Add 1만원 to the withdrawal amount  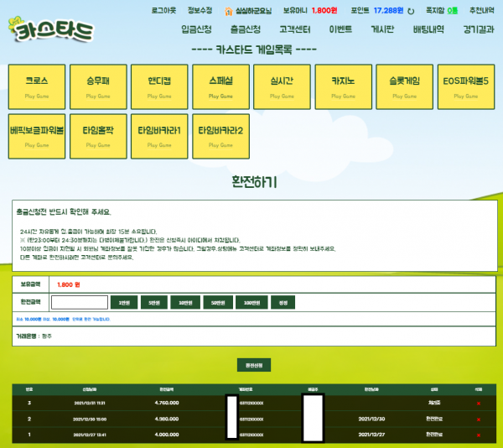124,302
